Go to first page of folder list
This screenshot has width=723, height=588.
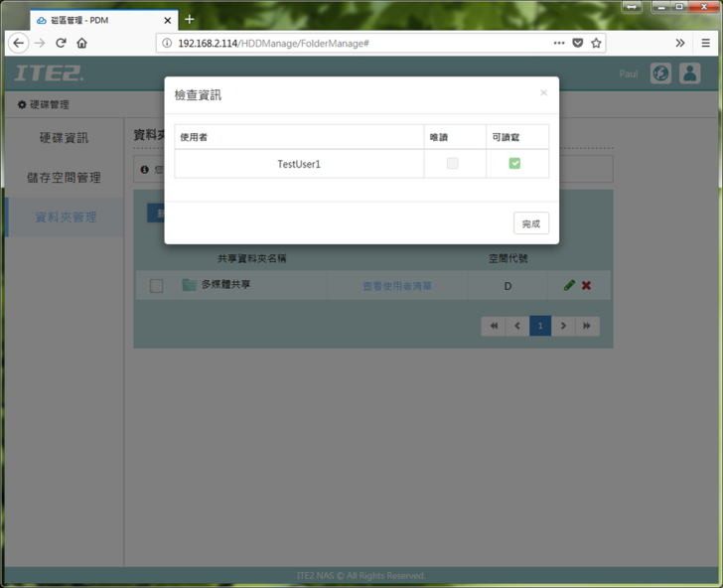(x=494, y=326)
